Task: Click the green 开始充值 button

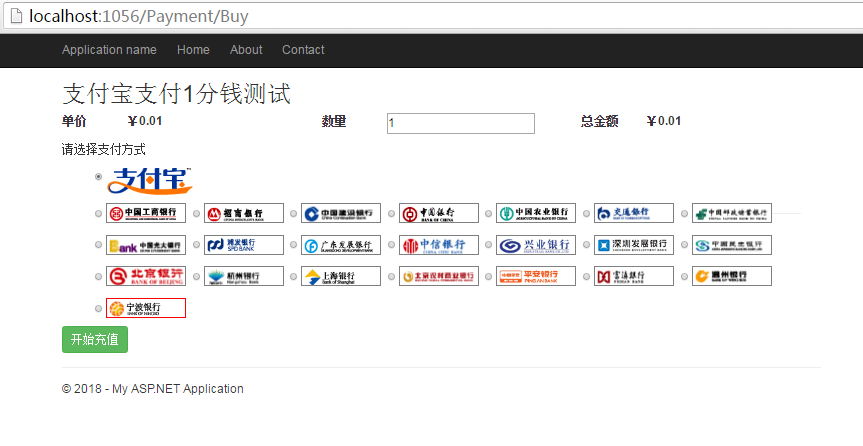Action: [x=95, y=339]
